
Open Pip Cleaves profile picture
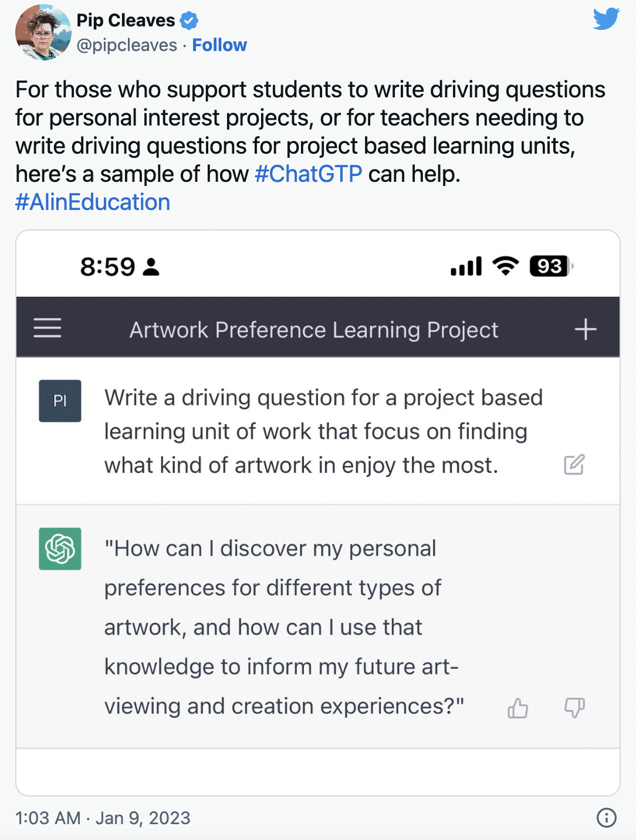coord(43,32)
